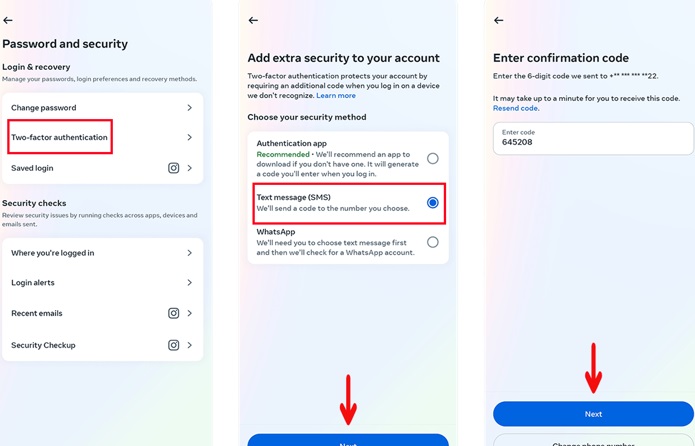This screenshot has height=446, width=695.
Task: Open Security Checkup menu item
Action: [x=43, y=345]
